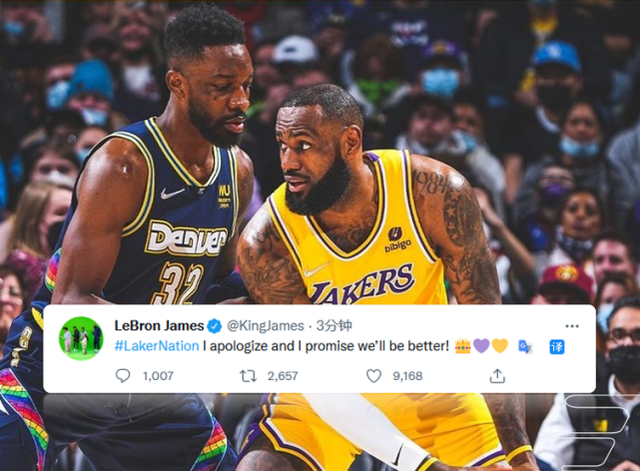Click the 9,168 likes count
Image resolution: width=640 pixels, height=471 pixels.
(407, 375)
